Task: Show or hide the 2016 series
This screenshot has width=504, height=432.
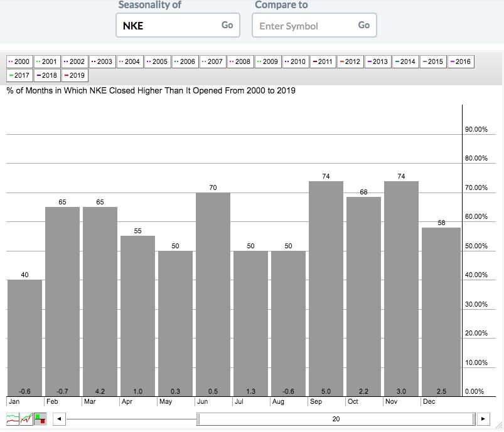Action: pyautogui.click(x=461, y=61)
